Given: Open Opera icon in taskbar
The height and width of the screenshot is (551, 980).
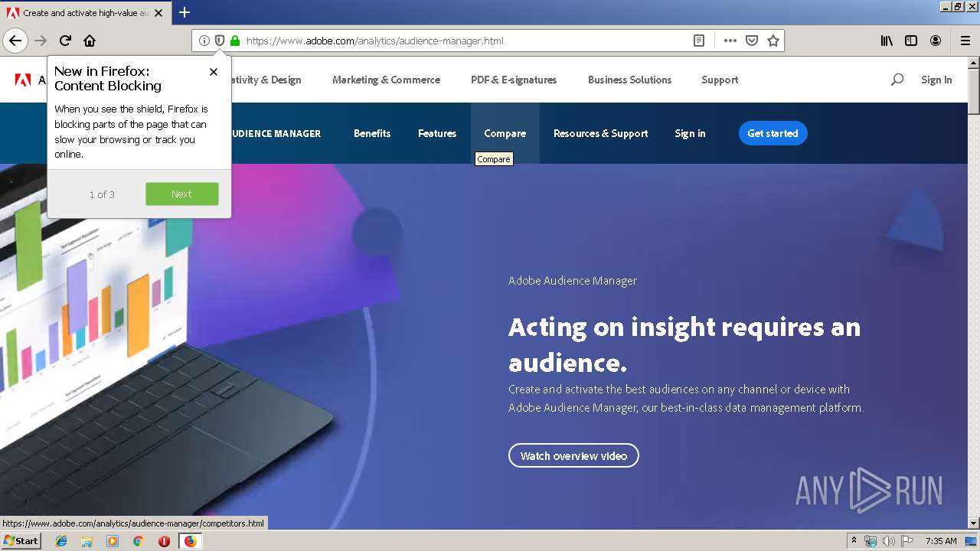Looking at the screenshot, I should coord(164,541).
